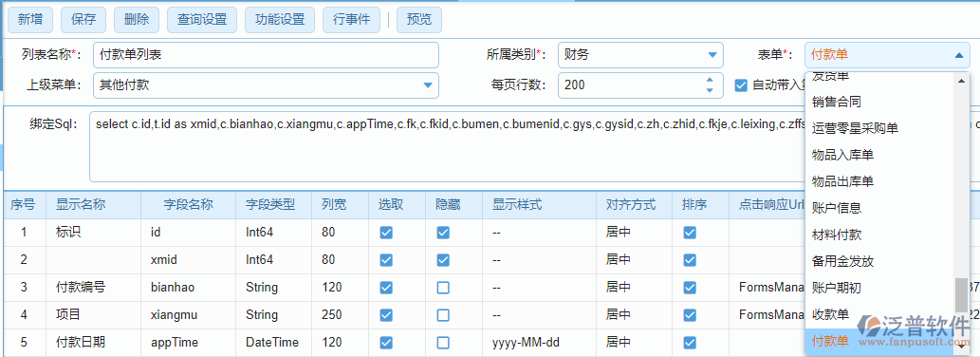The width and height of the screenshot is (980, 357).
Task: Enable 隐藏 checkbox for bianhao row
Action: pyautogui.click(x=443, y=288)
